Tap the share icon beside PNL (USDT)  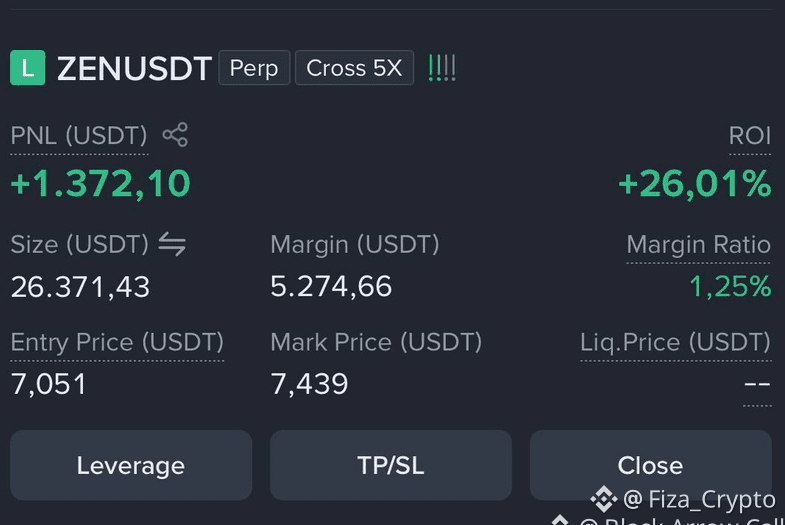175,135
